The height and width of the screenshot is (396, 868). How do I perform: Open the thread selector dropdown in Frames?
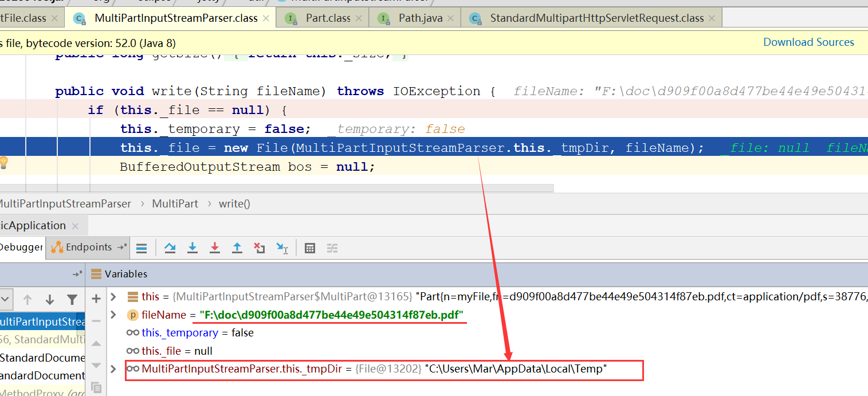coord(5,299)
